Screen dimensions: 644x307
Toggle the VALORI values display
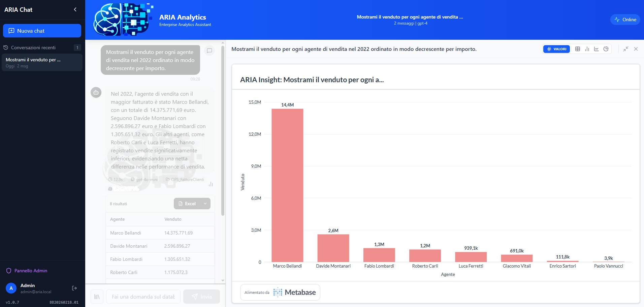[556, 49]
